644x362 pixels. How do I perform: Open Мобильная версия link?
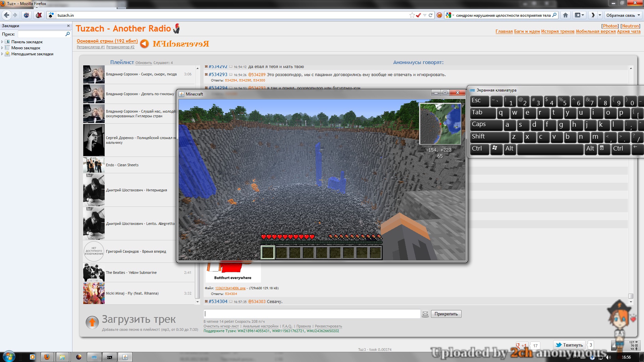click(x=596, y=32)
